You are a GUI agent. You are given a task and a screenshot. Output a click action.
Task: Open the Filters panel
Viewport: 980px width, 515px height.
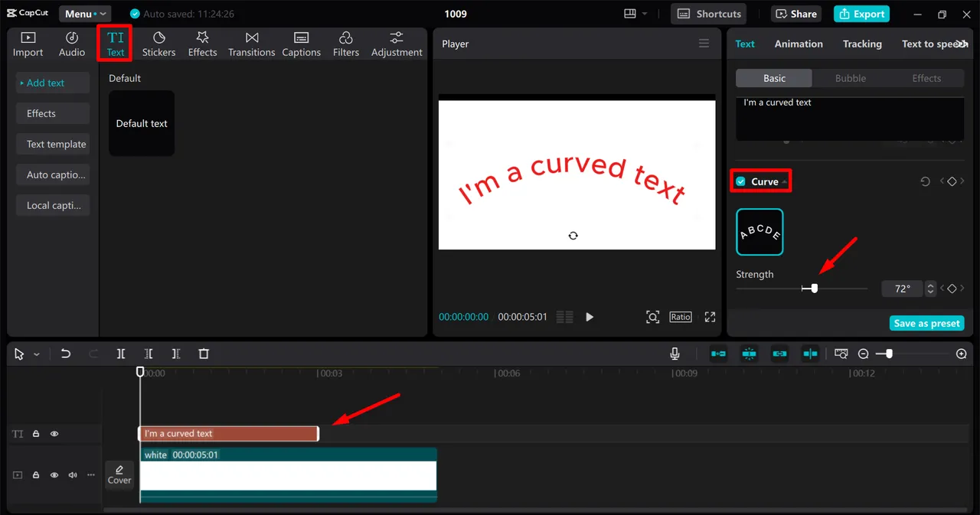[x=345, y=44]
